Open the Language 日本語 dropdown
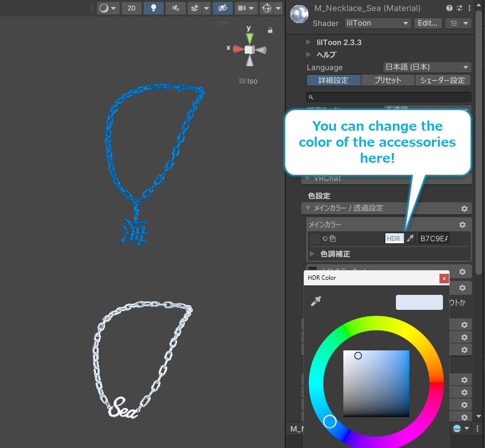This screenshot has width=485, height=448. pos(427,67)
